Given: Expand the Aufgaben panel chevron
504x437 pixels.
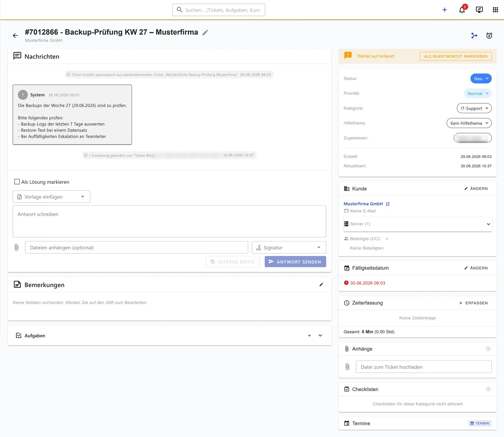Looking at the screenshot, I should pos(320,336).
